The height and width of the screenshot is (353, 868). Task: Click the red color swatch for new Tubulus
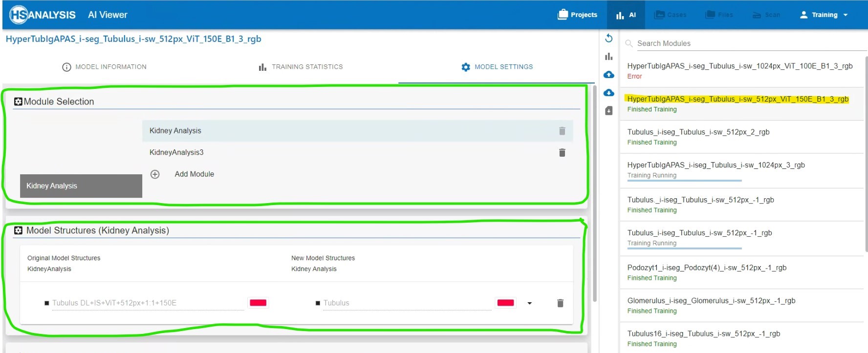tap(505, 303)
